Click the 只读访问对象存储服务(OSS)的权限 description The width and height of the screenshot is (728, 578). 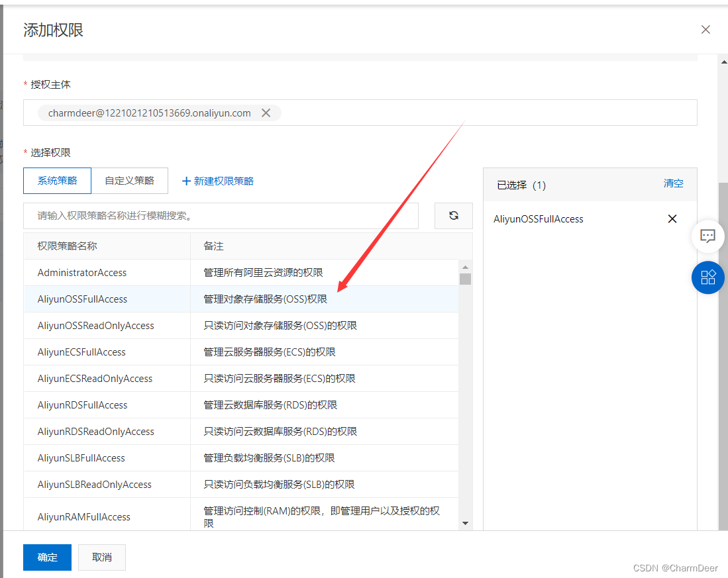[280, 325]
